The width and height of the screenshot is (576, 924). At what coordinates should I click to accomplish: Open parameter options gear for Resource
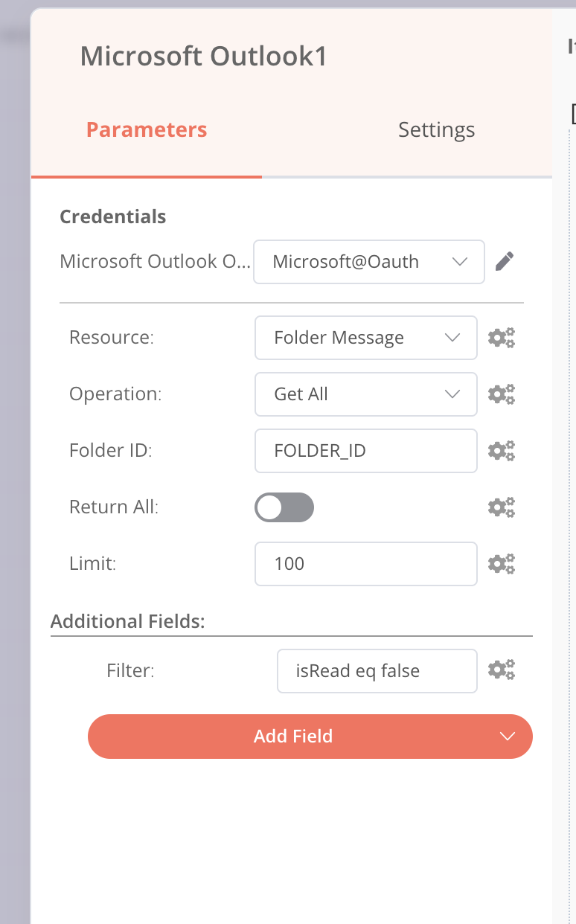coord(502,338)
